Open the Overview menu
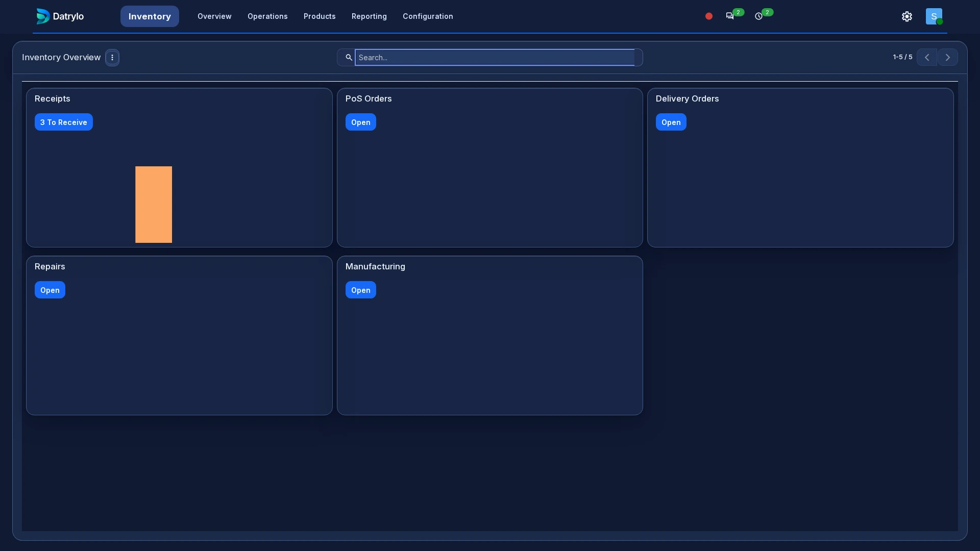 pos(214,16)
